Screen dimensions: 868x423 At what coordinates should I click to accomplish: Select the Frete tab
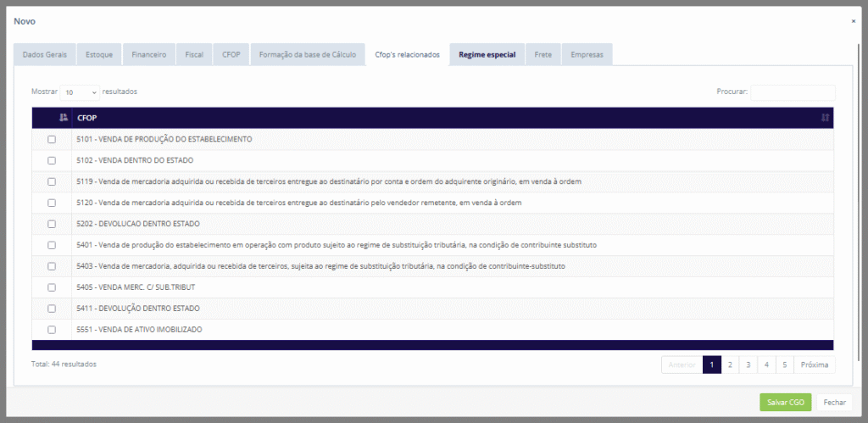pyautogui.click(x=542, y=54)
